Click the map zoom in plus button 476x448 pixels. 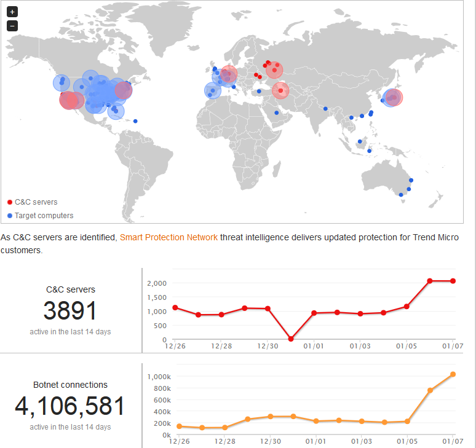pos(12,12)
